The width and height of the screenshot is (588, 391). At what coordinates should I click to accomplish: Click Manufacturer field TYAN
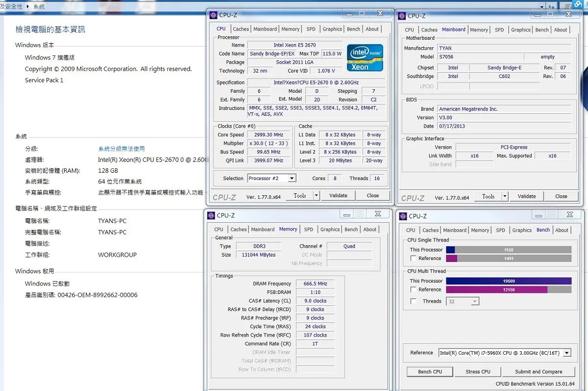tap(504, 48)
